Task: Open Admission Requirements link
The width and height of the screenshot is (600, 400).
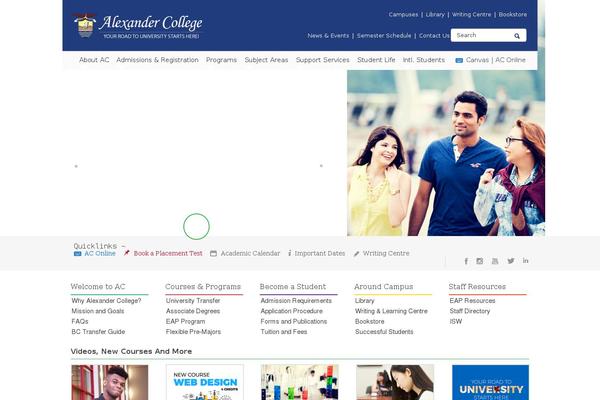Action: click(x=296, y=301)
